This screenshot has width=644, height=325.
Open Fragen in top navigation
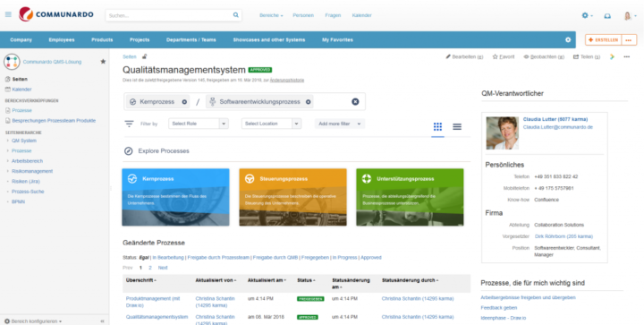[333, 15]
